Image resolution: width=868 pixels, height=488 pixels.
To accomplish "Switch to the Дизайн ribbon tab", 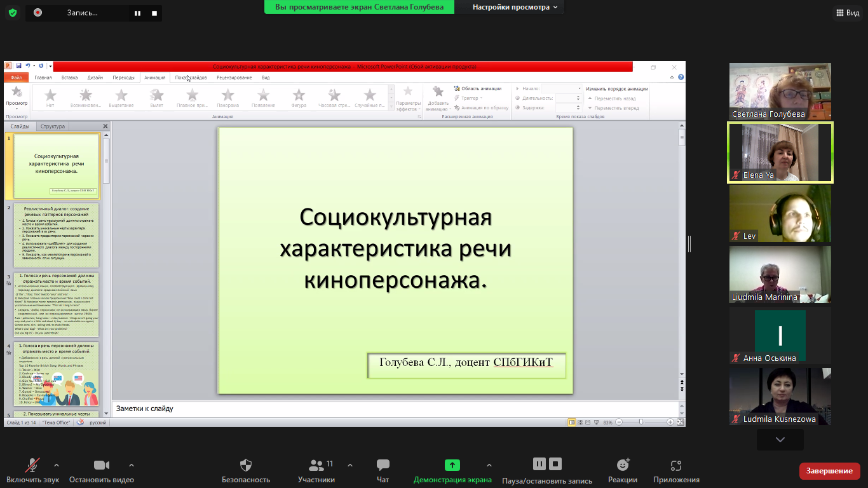I will 95,78.
